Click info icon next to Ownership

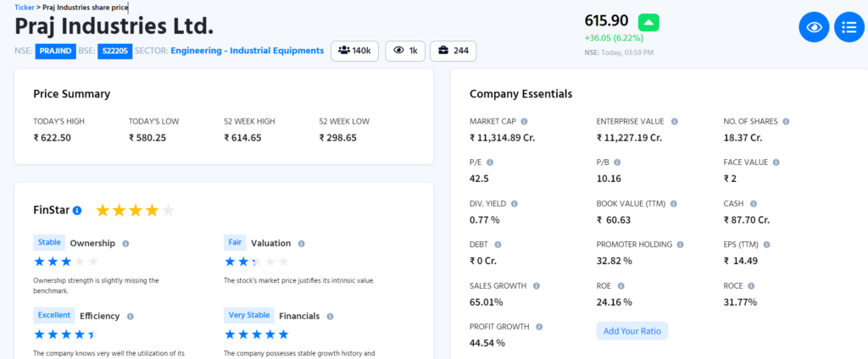click(x=125, y=243)
